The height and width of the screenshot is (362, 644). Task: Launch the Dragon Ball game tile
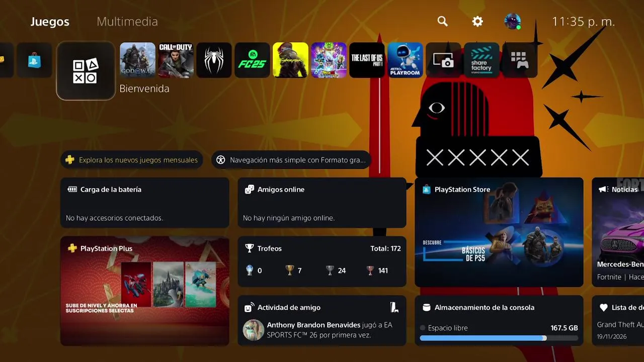pyautogui.click(x=329, y=60)
